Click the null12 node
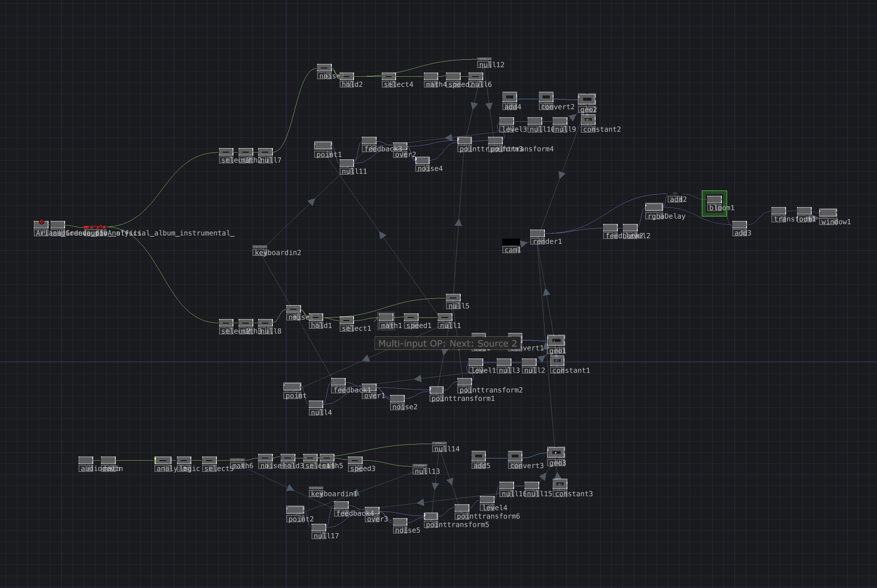The width and height of the screenshot is (877, 588). (484, 59)
